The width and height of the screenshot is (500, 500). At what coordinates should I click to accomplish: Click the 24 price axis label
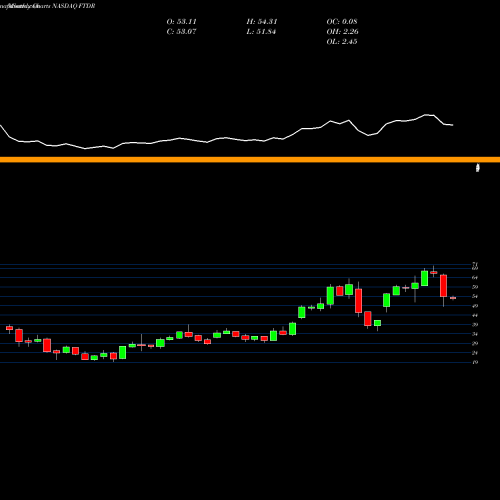click(x=475, y=353)
